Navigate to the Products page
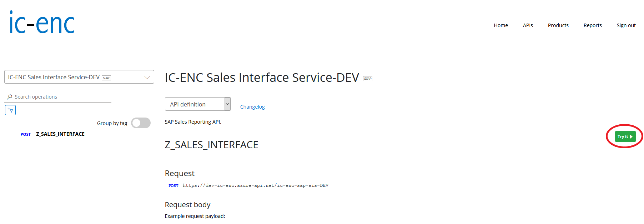644x224 pixels. 558,25
